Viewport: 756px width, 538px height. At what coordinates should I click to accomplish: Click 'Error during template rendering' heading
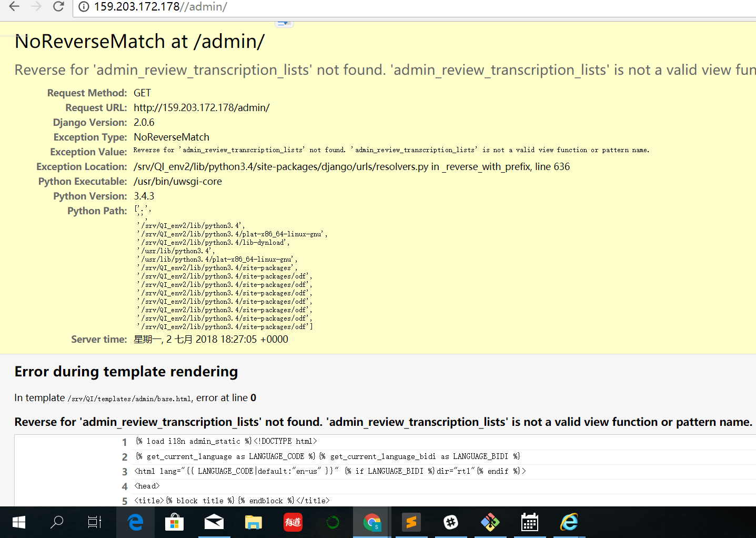coord(126,372)
